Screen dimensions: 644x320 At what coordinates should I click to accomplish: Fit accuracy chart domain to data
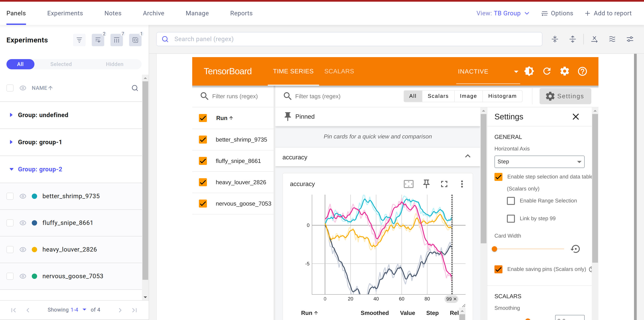[x=408, y=184]
